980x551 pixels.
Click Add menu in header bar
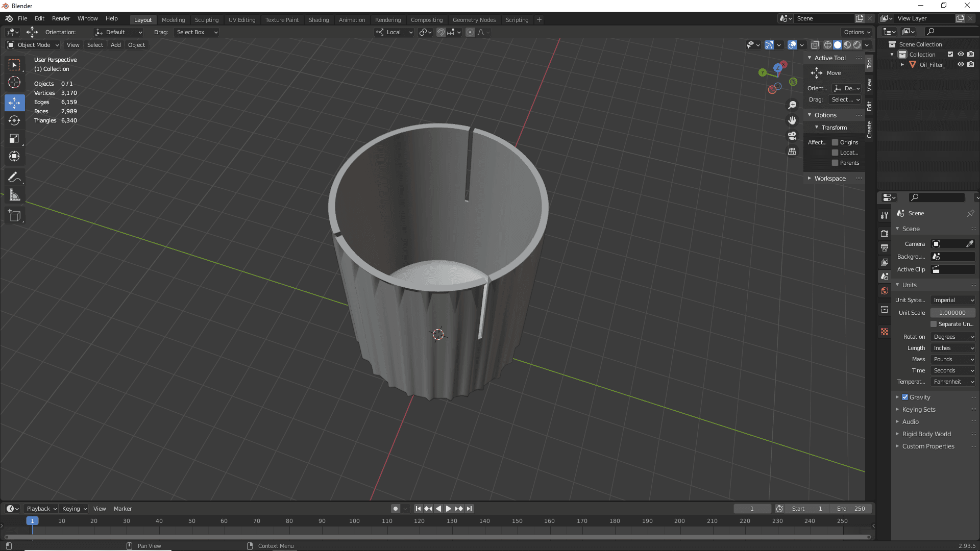pos(115,44)
